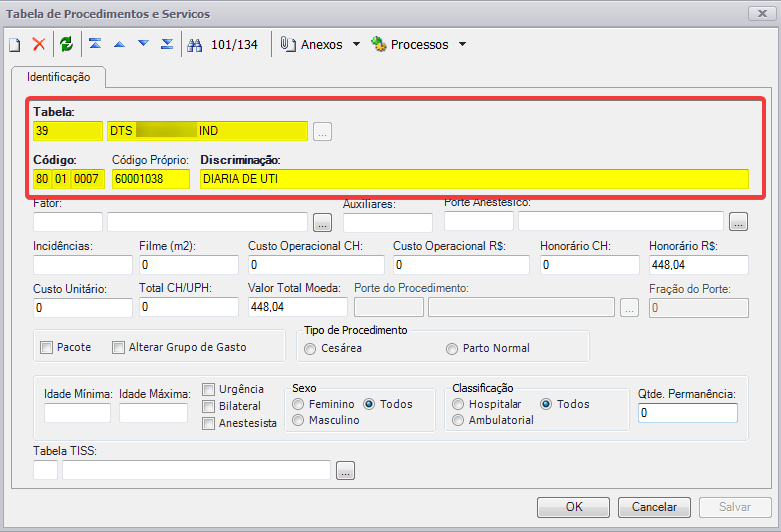Click the Processos gears icon
Image resolution: width=781 pixels, height=532 pixels.
click(x=379, y=44)
